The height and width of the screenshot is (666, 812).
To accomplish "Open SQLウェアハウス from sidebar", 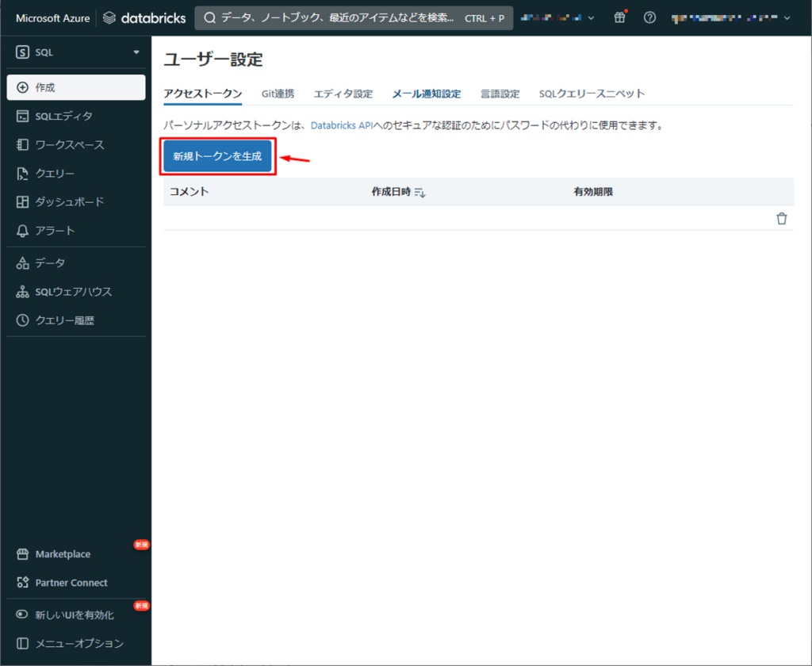I will [73, 292].
